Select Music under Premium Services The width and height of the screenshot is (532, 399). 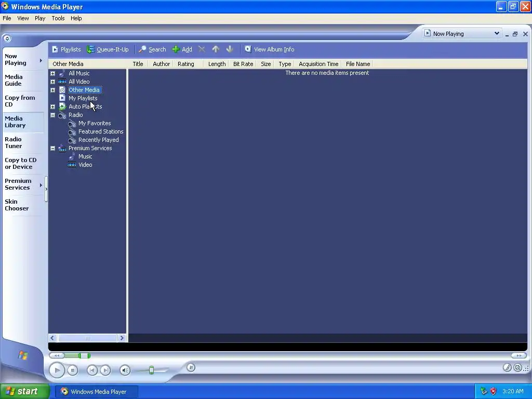pyautogui.click(x=85, y=156)
